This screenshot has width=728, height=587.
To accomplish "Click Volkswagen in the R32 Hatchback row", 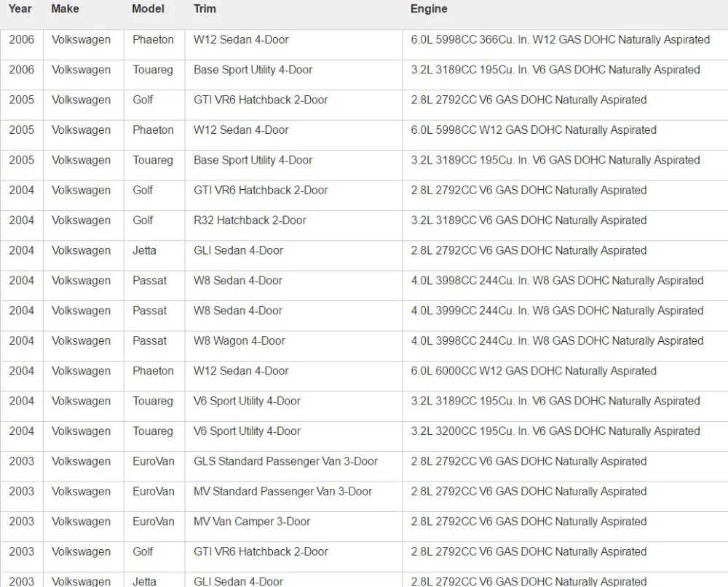I will tap(82, 220).
